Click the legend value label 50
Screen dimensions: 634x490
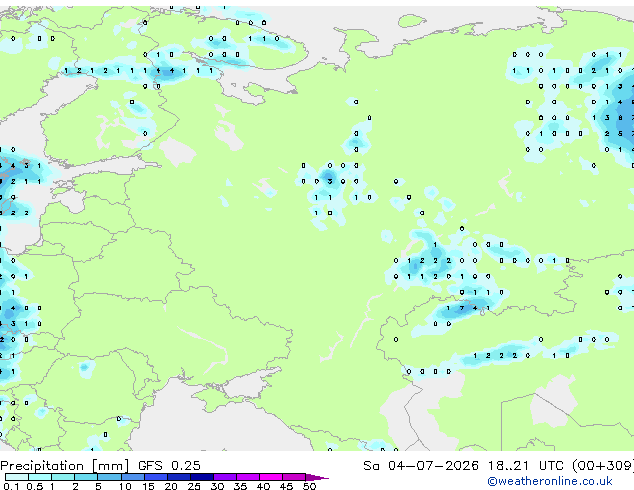click(309, 486)
